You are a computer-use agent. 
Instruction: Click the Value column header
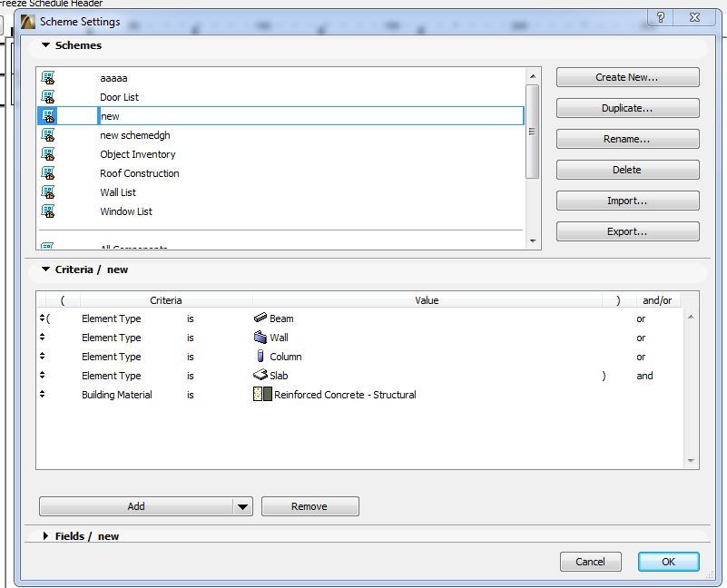click(x=427, y=300)
